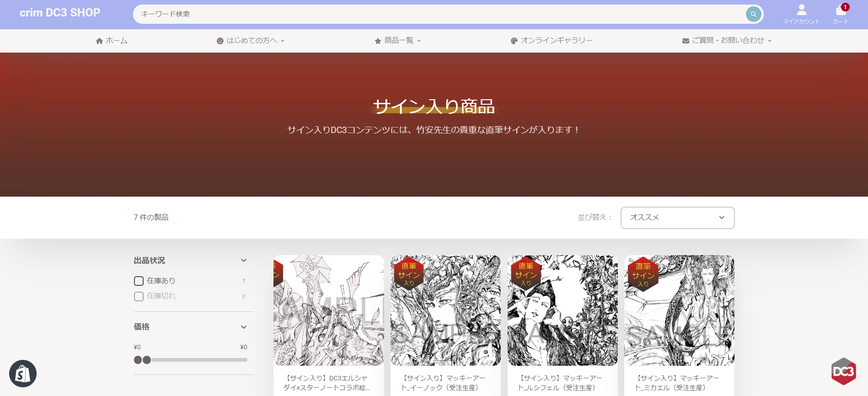Open the オススメ sort dropdown
The width and height of the screenshot is (868, 396).
pos(677,218)
